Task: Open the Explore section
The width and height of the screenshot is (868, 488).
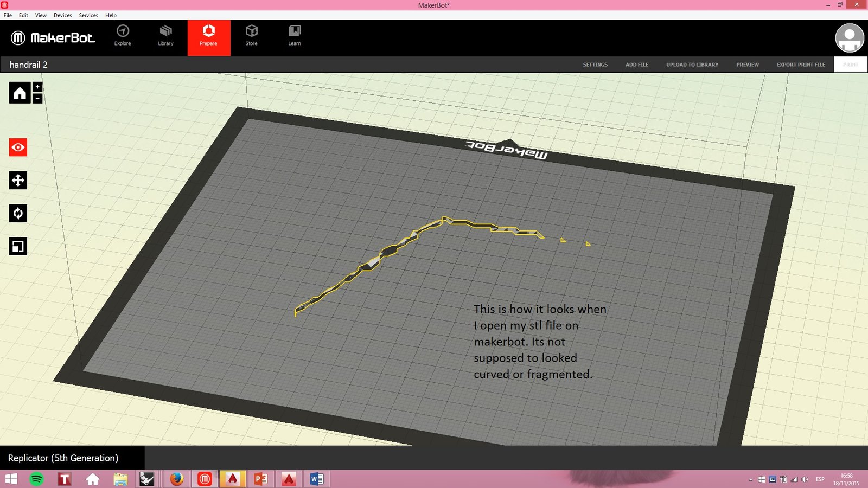Action: pyautogui.click(x=123, y=36)
